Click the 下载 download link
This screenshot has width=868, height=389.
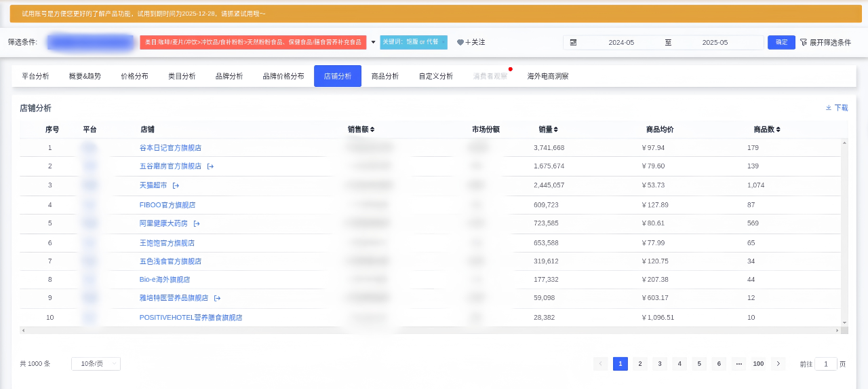pos(841,108)
